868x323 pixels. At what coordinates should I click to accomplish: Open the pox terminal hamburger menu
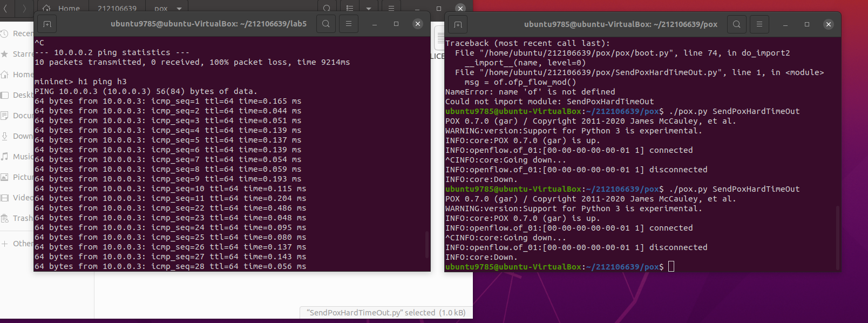(760, 24)
